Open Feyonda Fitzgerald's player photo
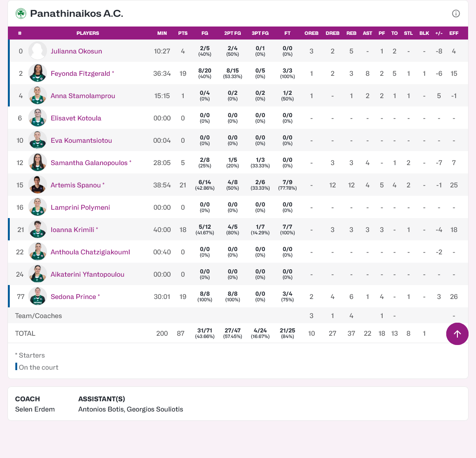Screen dimensions: 476x458 [x=38, y=73]
